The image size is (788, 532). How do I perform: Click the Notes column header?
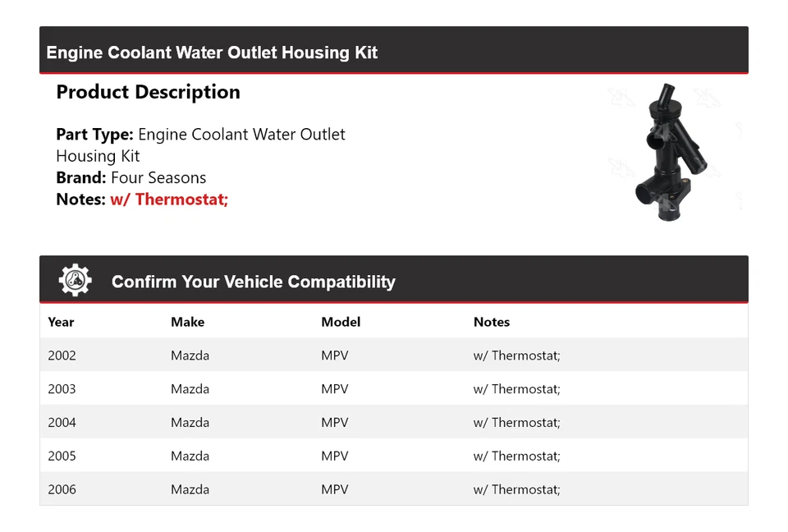click(x=492, y=322)
